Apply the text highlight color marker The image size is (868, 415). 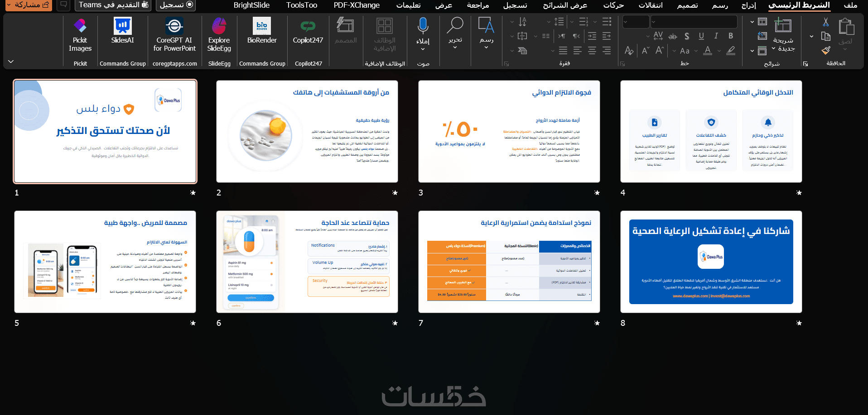731,50
